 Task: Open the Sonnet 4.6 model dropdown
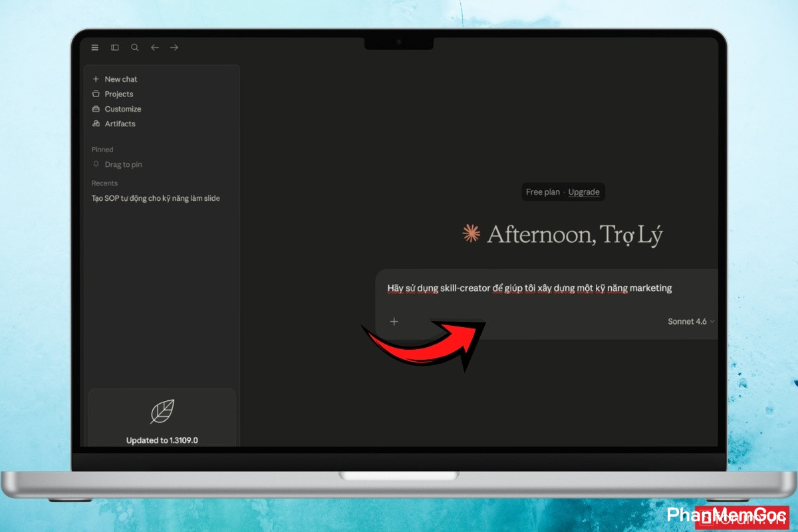click(x=692, y=321)
